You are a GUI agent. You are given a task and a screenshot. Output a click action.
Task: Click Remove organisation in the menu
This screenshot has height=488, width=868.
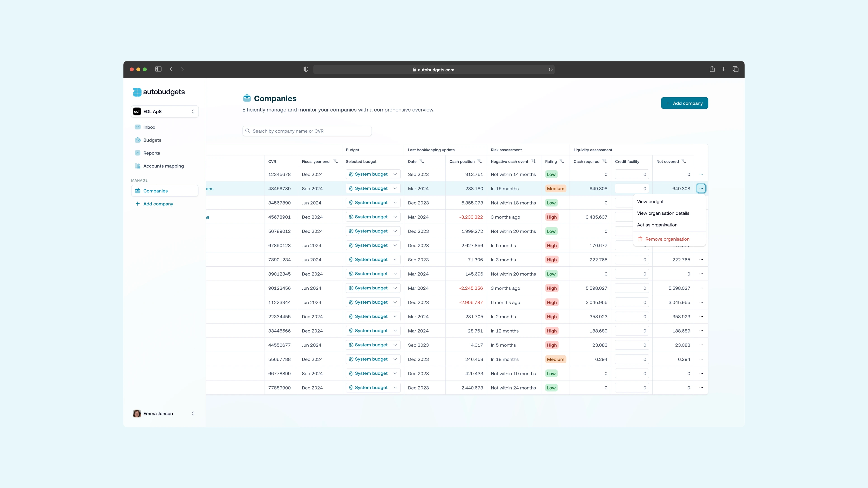[667, 239]
